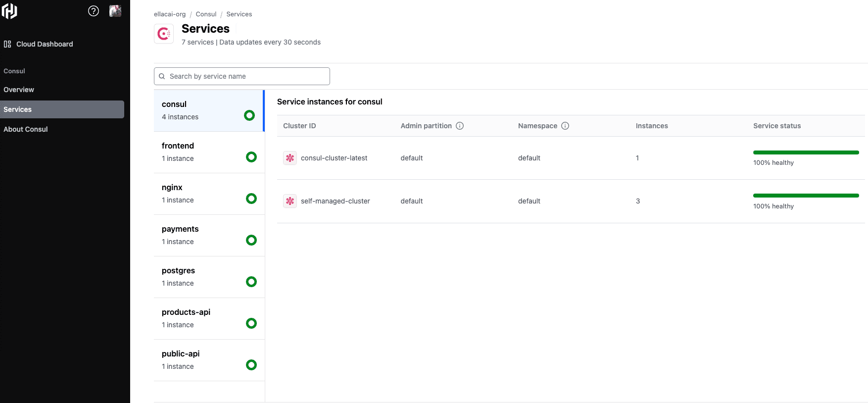Open the user profile avatar

point(115,11)
